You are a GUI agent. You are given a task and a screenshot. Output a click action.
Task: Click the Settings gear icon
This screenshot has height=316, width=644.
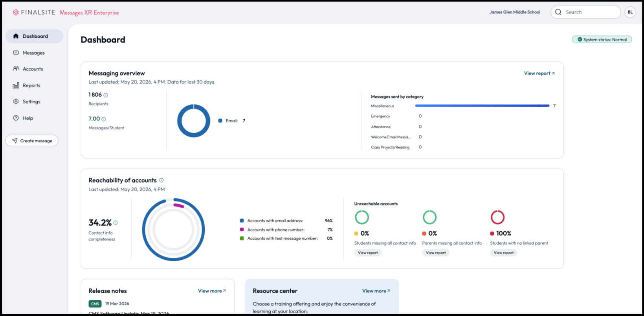[x=16, y=102]
